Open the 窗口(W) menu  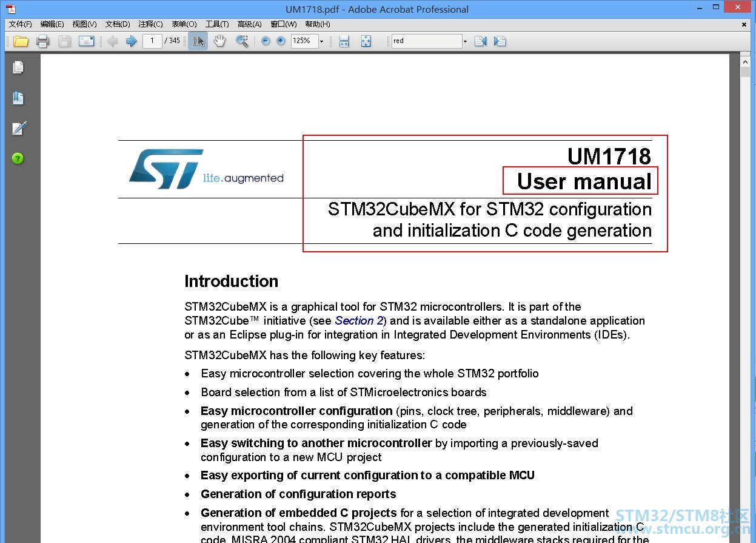click(x=284, y=24)
